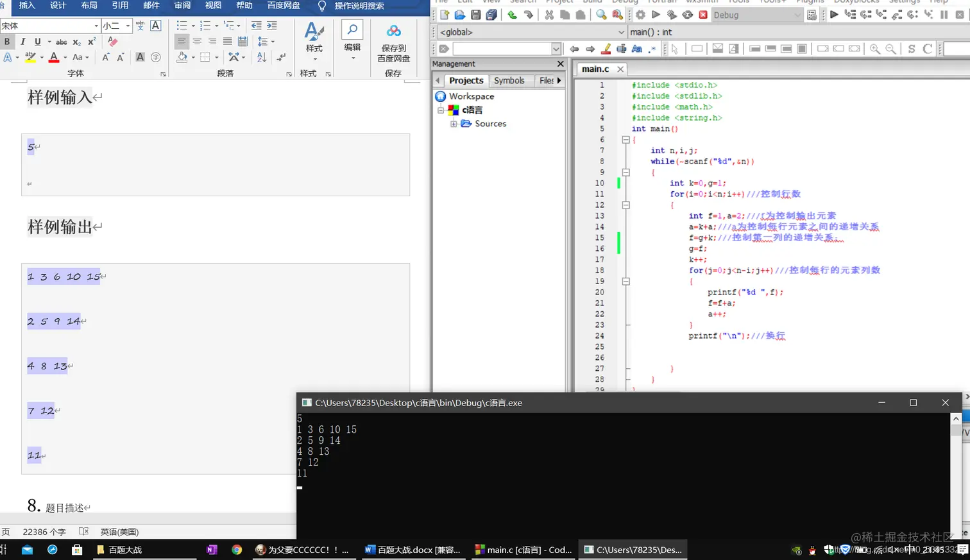
Task: Toggle italic formatting in Word
Action: tap(22, 42)
